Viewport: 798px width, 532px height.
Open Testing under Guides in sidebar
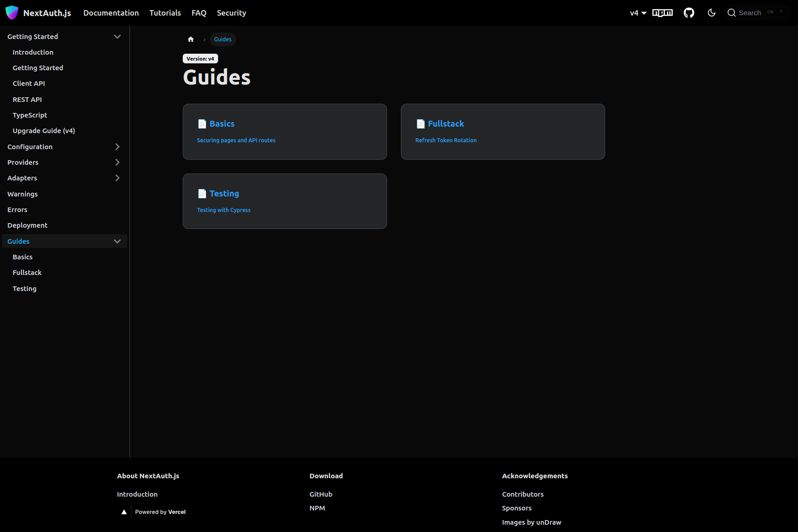pyautogui.click(x=25, y=289)
